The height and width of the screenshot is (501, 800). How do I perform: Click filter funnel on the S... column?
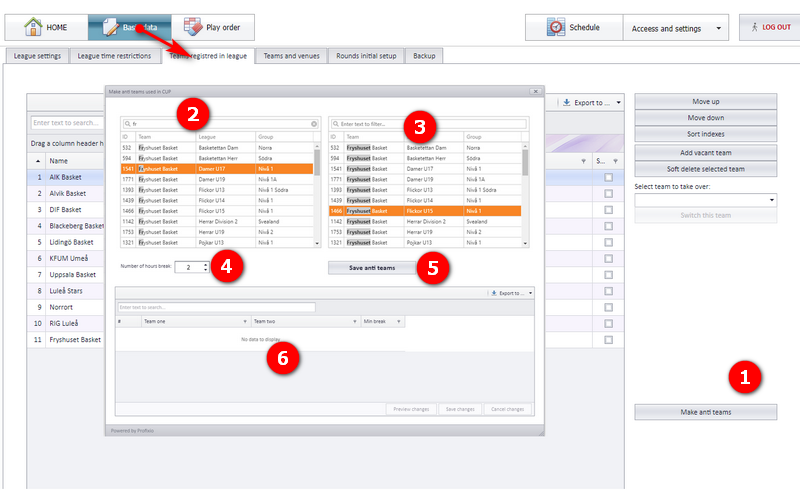(x=615, y=161)
